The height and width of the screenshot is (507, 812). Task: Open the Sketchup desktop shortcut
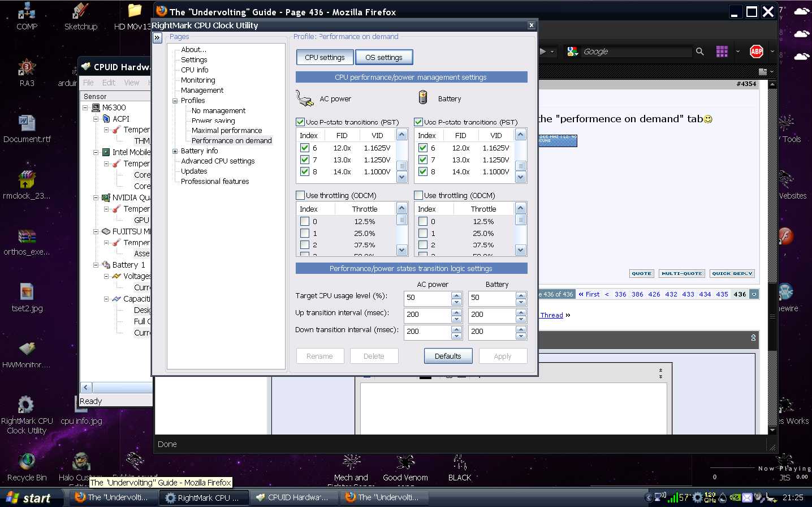click(80, 11)
